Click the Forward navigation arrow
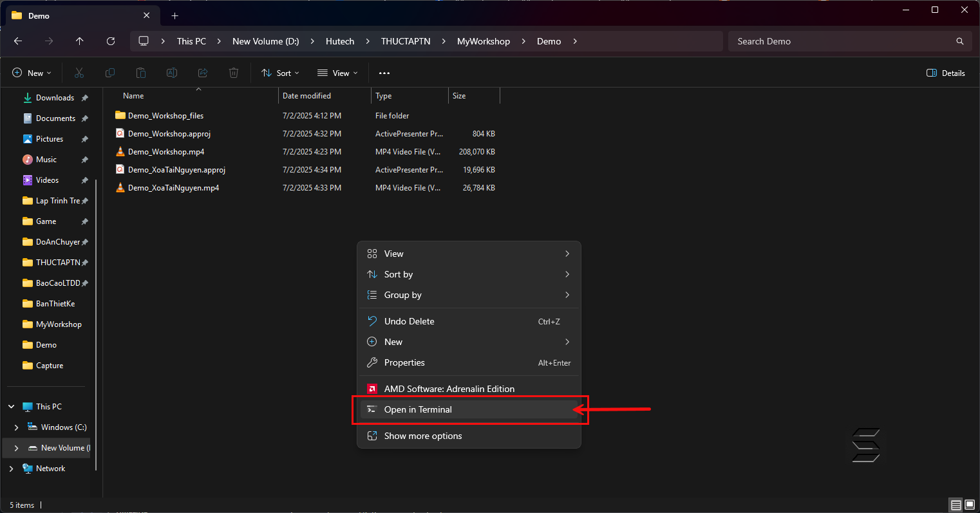Screen dimensions: 980x513 click(x=49, y=41)
